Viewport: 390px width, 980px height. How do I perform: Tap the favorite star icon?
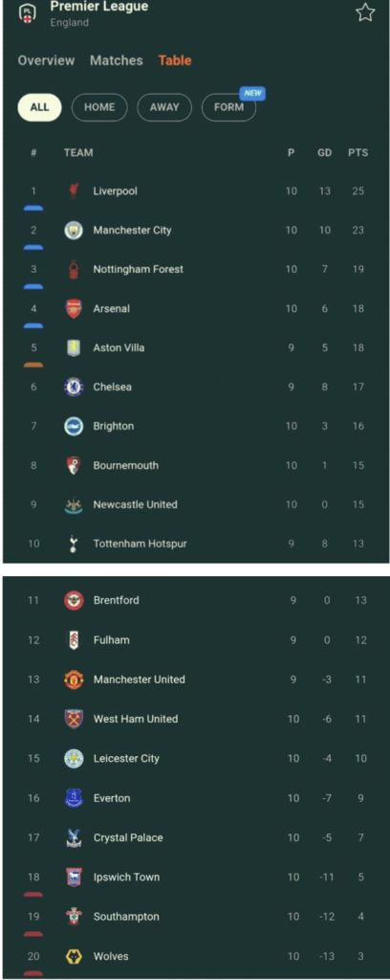[365, 12]
